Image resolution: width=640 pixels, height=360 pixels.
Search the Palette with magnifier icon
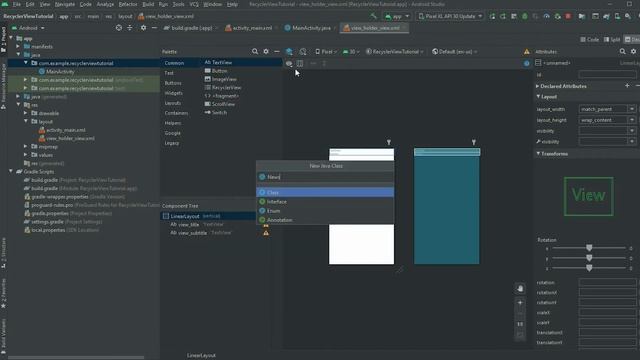pos(255,51)
